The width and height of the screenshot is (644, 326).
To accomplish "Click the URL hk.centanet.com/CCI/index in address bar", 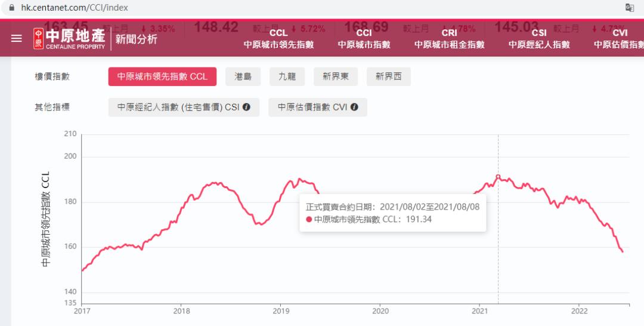I will [75, 7].
